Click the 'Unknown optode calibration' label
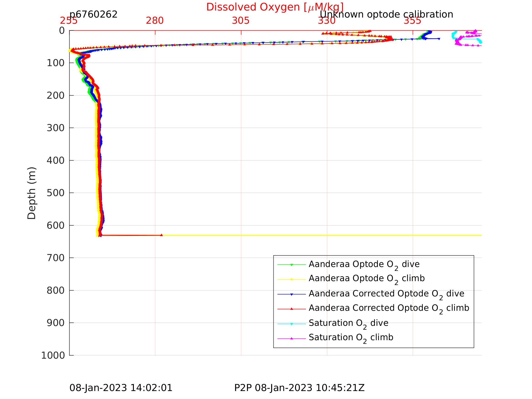Image resolution: width=532 pixels, height=399 pixels. [x=387, y=15]
